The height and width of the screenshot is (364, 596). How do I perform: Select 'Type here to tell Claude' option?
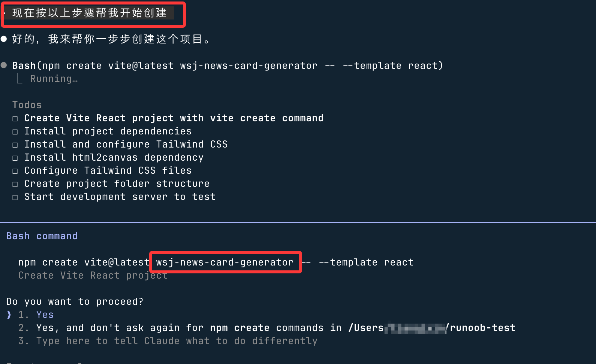[x=176, y=341]
